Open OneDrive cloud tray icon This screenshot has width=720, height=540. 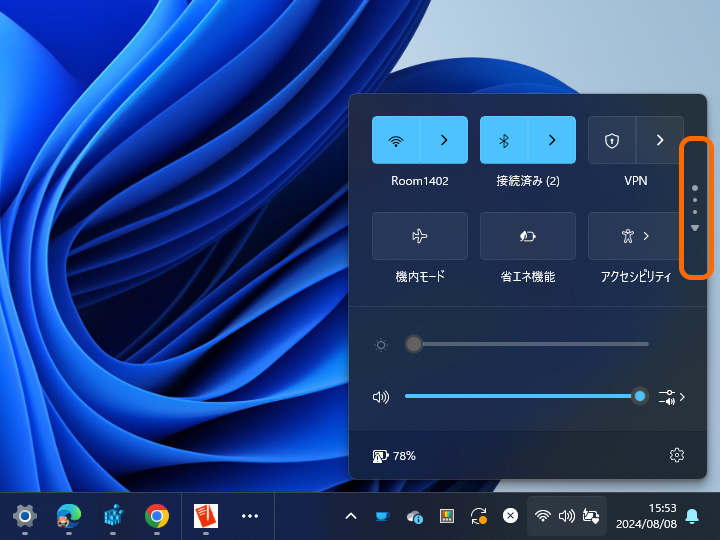pyautogui.click(x=415, y=517)
